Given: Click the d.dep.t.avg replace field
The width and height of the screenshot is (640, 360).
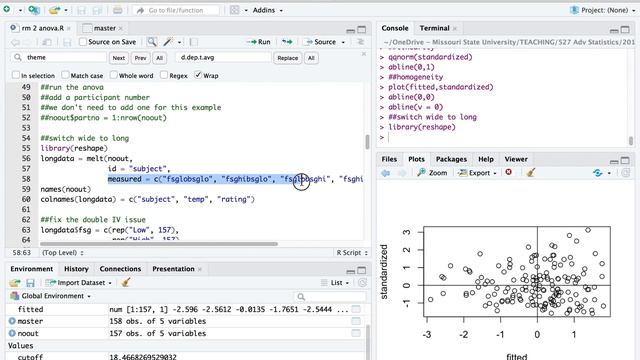Looking at the screenshot, I should point(224,57).
